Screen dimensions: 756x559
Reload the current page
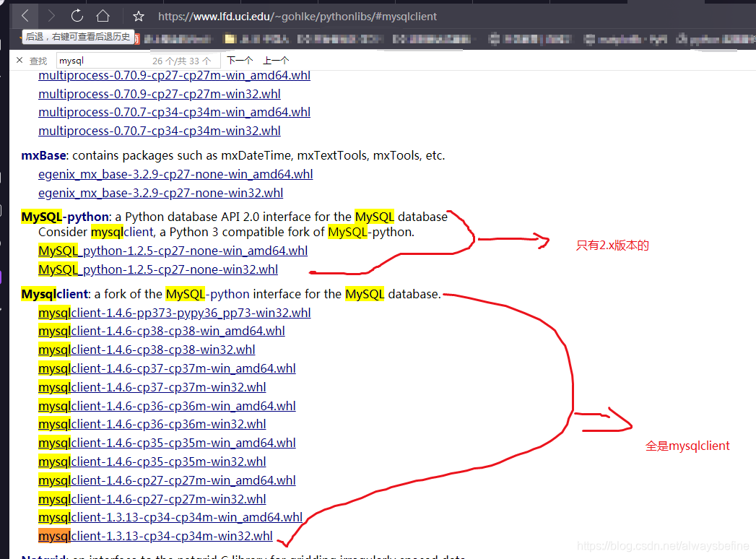[x=77, y=15]
